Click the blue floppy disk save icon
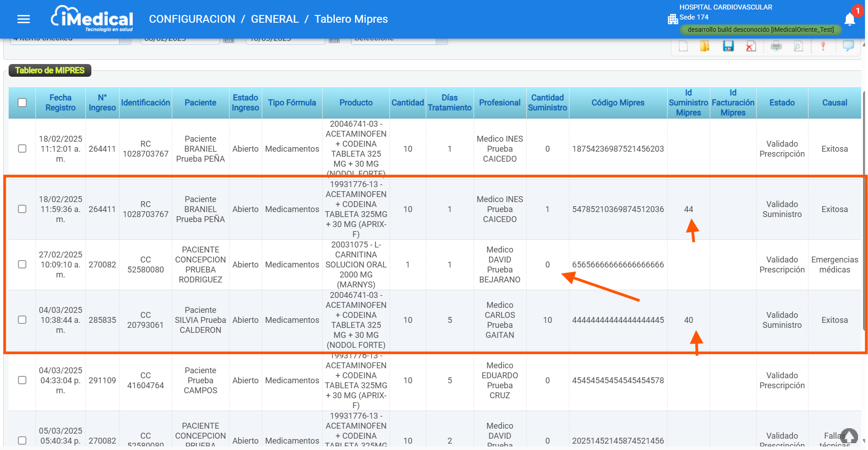This screenshot has width=868, height=450. point(728,46)
